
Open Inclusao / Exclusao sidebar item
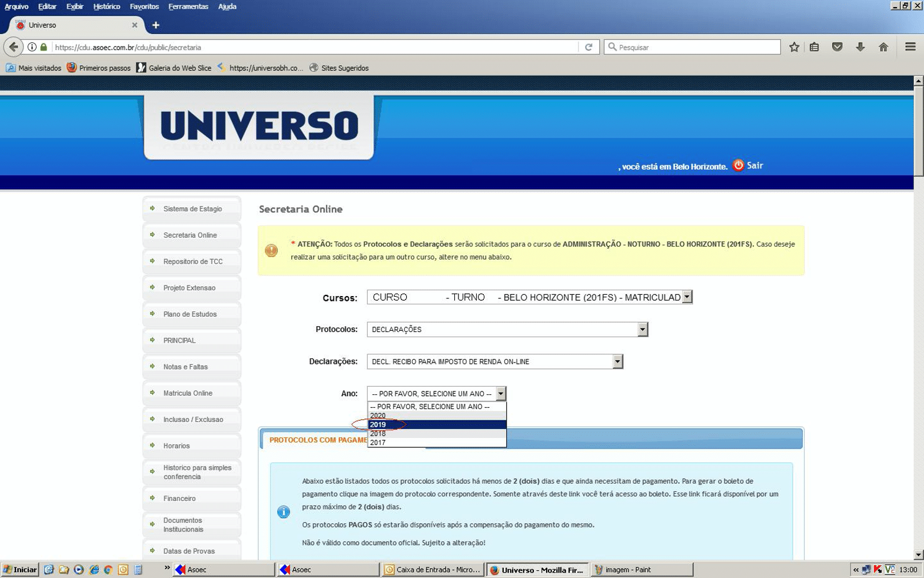click(192, 420)
